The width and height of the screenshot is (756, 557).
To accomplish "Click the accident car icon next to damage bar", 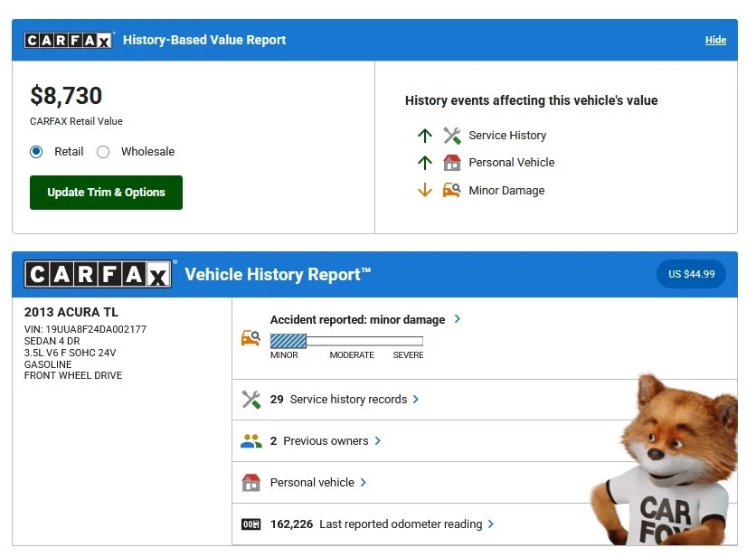I will click(x=250, y=337).
